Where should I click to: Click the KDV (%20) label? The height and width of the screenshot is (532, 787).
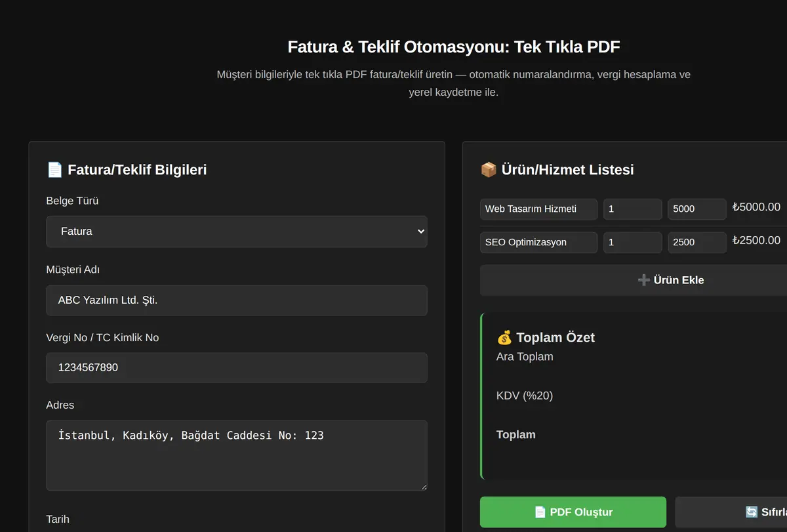525,396
